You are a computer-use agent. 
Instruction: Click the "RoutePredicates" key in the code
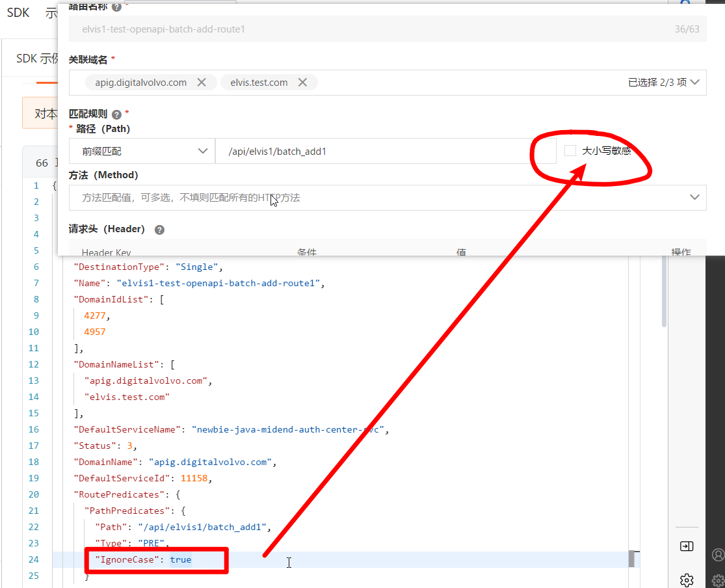tap(119, 494)
